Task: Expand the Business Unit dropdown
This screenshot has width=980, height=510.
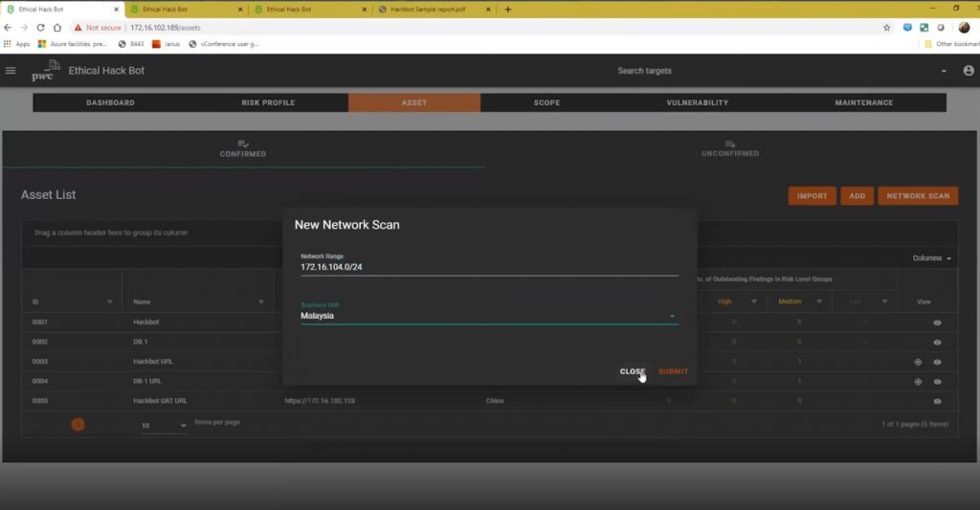Action: (x=672, y=316)
